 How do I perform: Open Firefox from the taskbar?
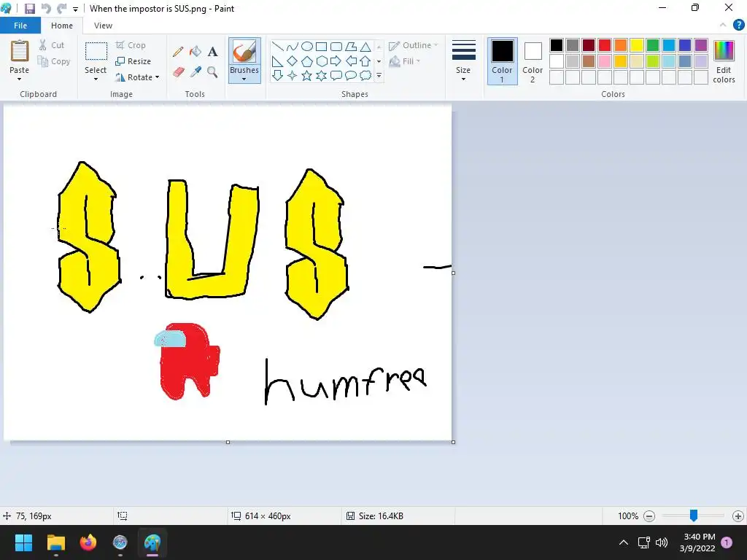pyautogui.click(x=88, y=542)
